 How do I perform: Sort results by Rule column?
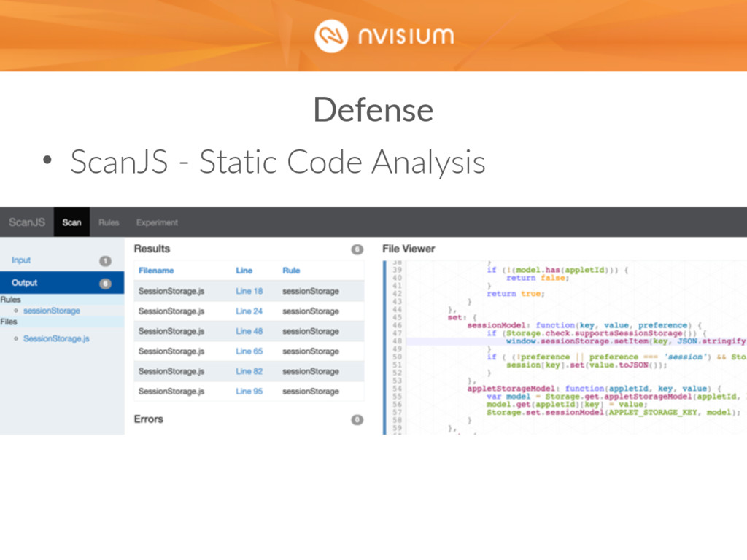[291, 271]
